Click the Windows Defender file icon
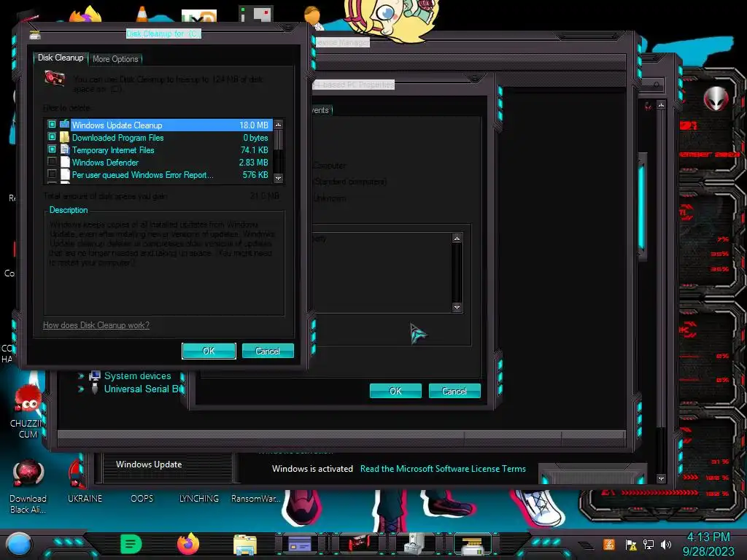 (65, 162)
